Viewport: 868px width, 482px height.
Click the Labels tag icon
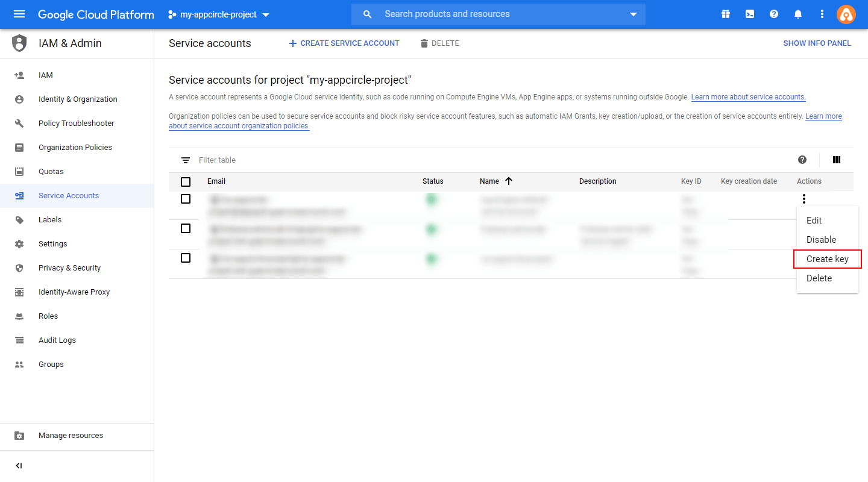point(19,220)
